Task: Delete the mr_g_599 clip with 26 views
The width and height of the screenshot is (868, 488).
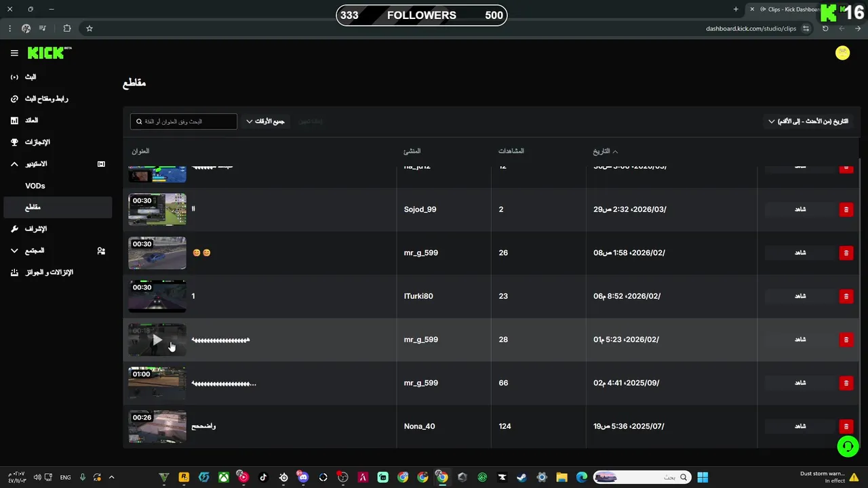Action: point(846,253)
